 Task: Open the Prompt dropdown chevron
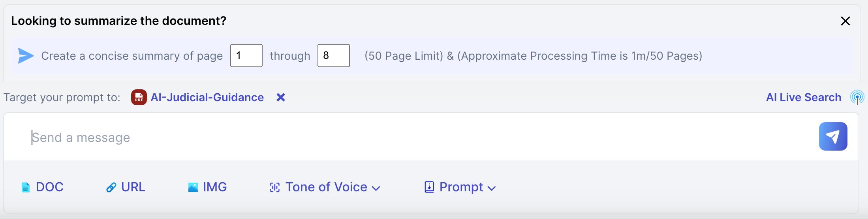(x=492, y=188)
